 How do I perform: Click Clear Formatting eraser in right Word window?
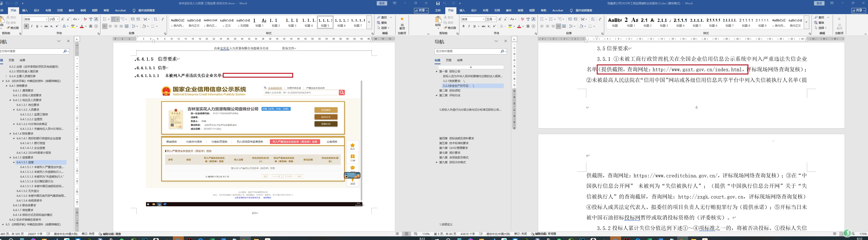(523, 19)
